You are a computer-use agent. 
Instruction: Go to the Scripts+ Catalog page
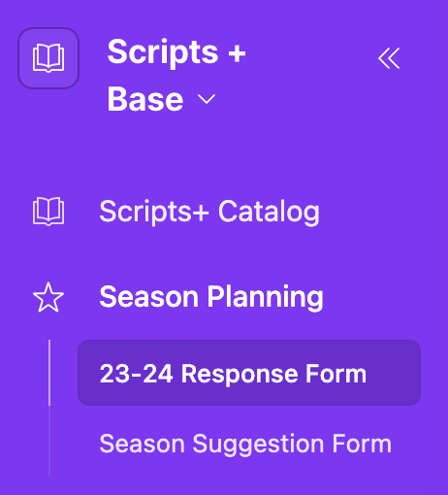pos(209,212)
